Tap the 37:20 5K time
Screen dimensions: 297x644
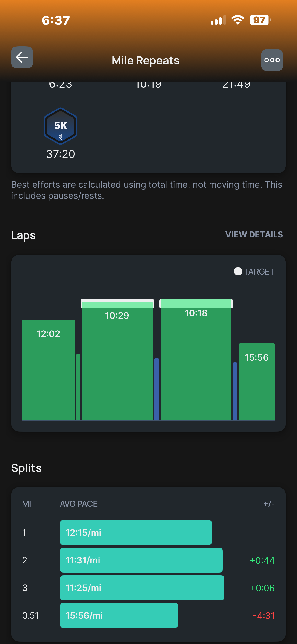coord(61,154)
